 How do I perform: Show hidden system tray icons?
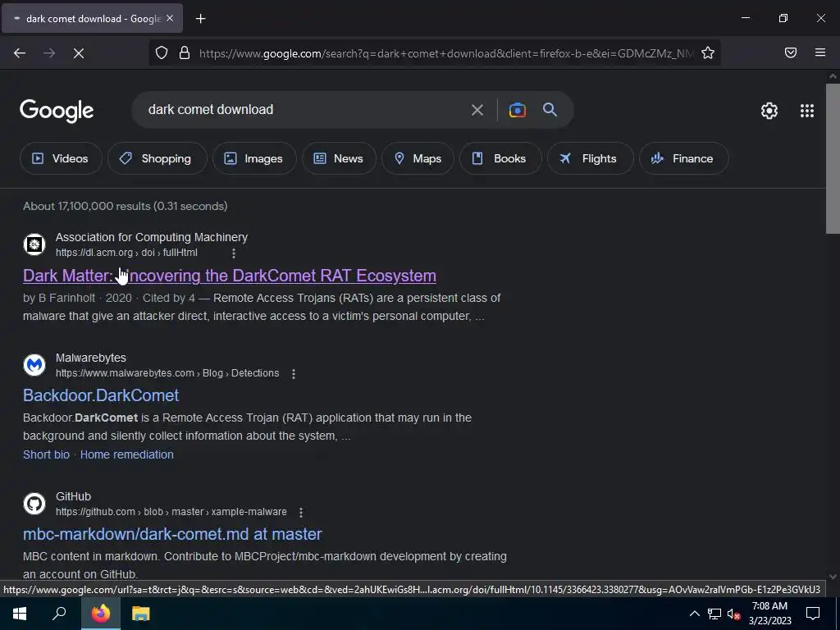click(694, 614)
